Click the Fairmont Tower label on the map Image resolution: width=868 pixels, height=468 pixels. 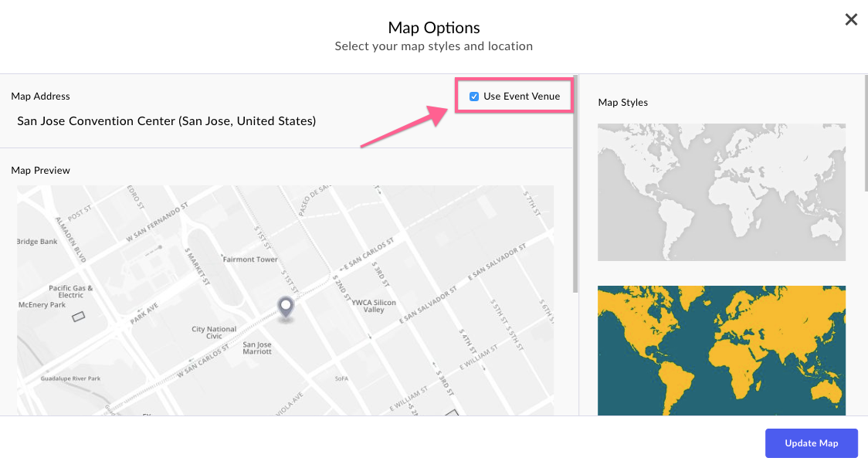250,259
